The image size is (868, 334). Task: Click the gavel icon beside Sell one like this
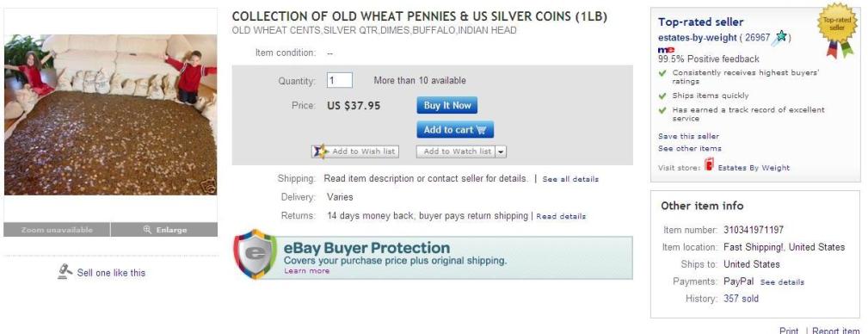pyautogui.click(x=65, y=272)
